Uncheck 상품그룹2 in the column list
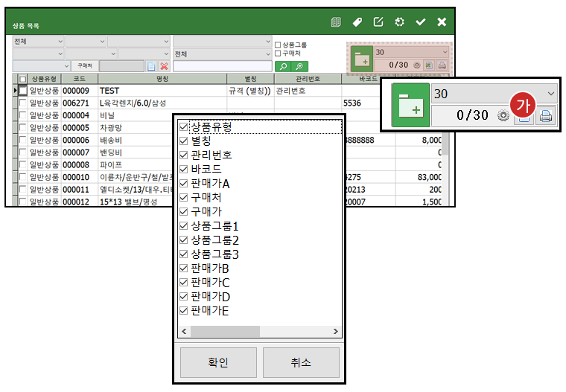Screen dimensions: 566x392 click(x=184, y=240)
